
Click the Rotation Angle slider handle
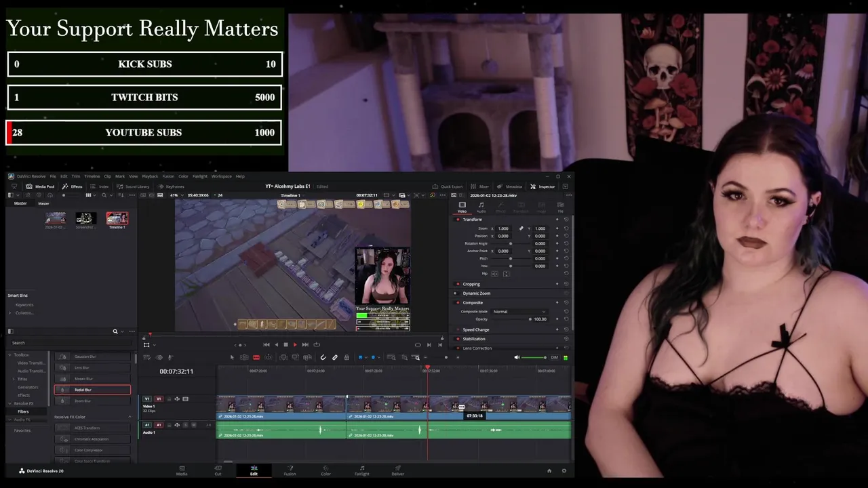pos(511,243)
